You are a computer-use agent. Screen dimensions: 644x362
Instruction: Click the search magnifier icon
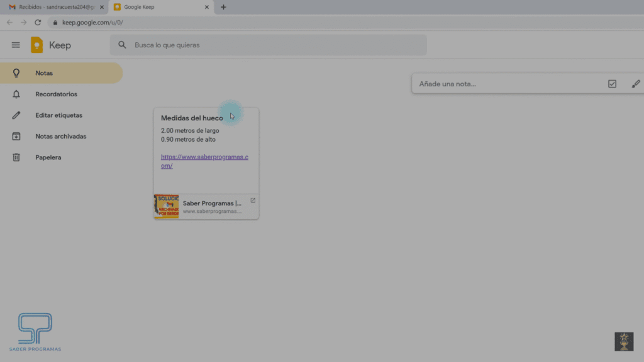point(122,45)
